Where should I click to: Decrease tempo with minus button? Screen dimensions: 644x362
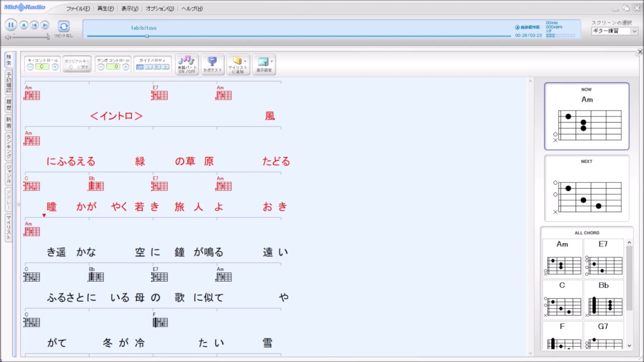101,67
